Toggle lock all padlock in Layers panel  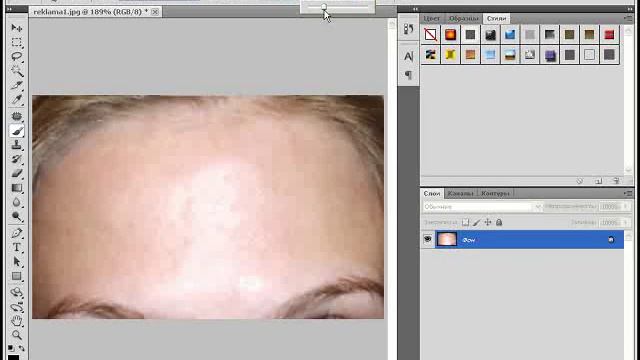(499, 222)
